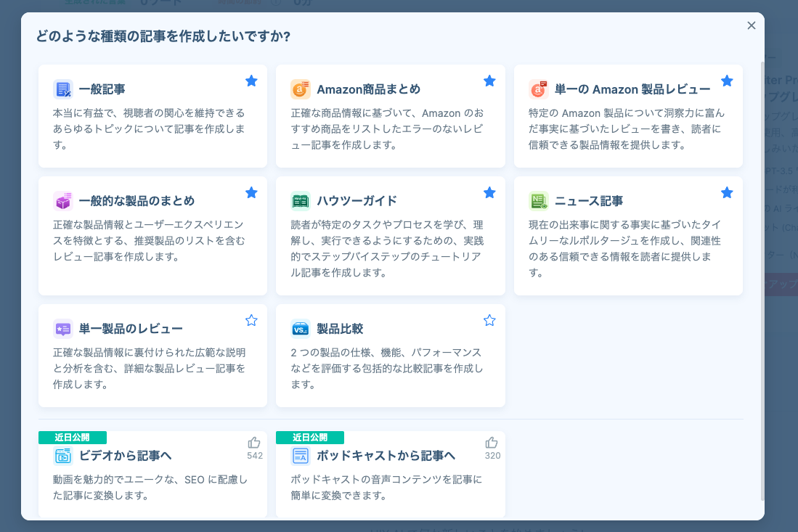
Task: Click the 製品比較 description text
Action: coord(387,368)
